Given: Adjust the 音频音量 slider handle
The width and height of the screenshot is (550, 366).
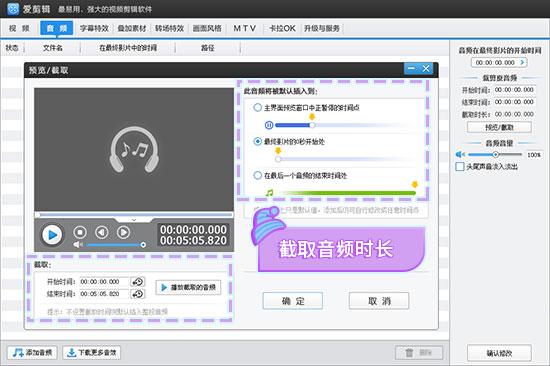Looking at the screenshot, I should click(x=495, y=154).
